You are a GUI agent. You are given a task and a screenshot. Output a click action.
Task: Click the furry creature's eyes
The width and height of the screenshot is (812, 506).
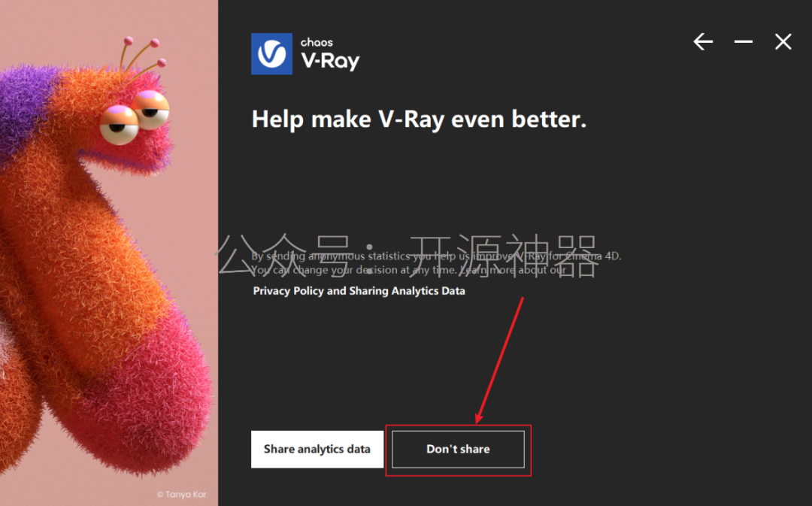(135, 117)
